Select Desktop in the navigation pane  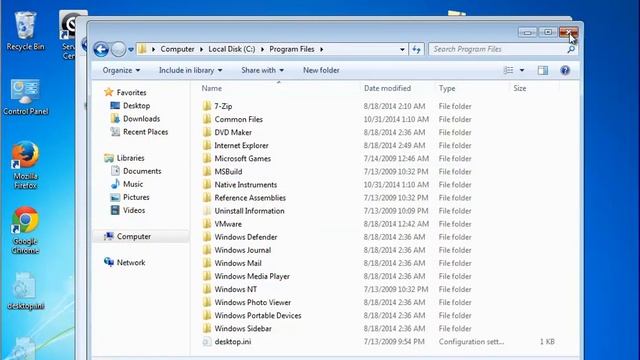point(130,106)
